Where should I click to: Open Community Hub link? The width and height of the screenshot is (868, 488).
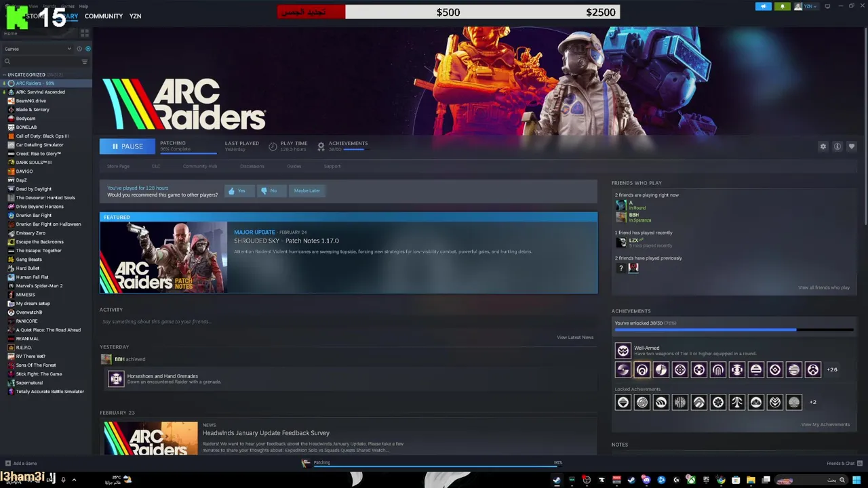(x=200, y=166)
